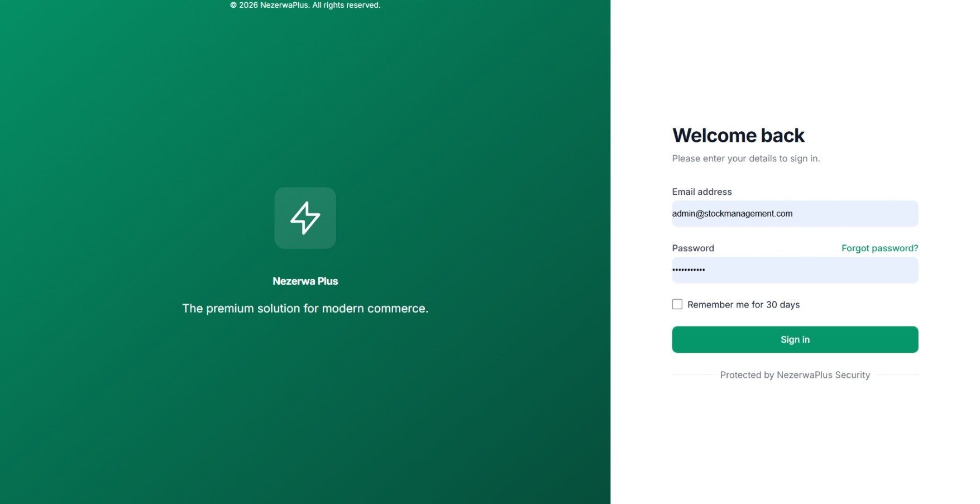Click the lightning bolt logo icon
This screenshot has width=980, height=504.
click(305, 218)
